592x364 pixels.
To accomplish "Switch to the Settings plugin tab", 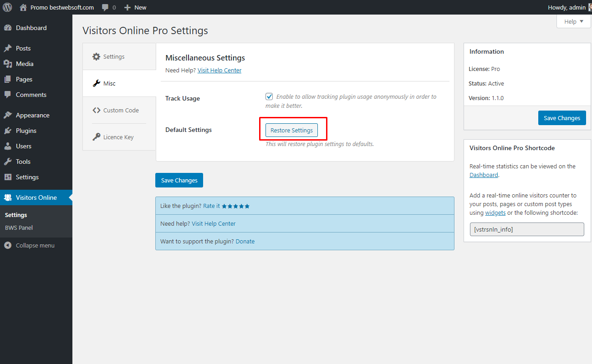I will point(119,56).
